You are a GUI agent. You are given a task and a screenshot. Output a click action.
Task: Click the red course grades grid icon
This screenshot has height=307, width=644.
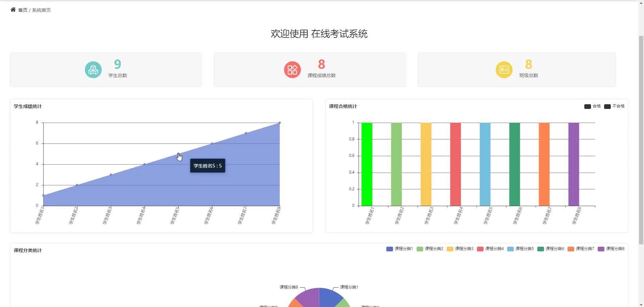coord(292,70)
